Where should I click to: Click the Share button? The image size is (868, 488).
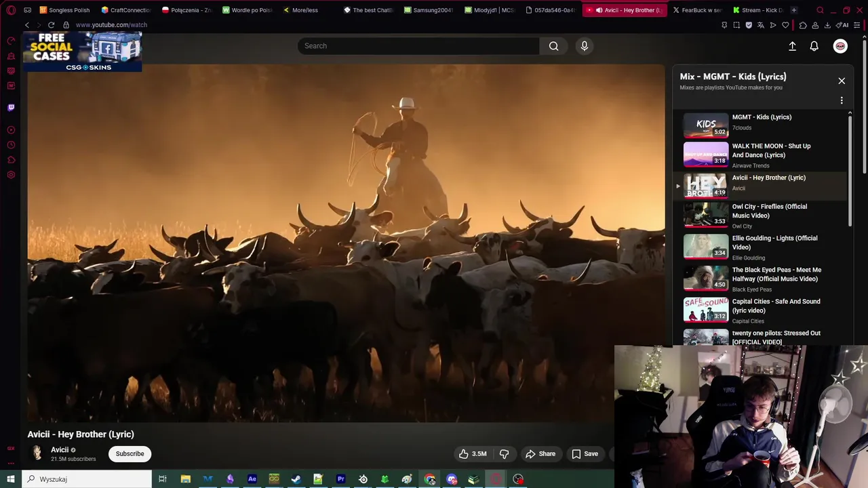[540, 454]
